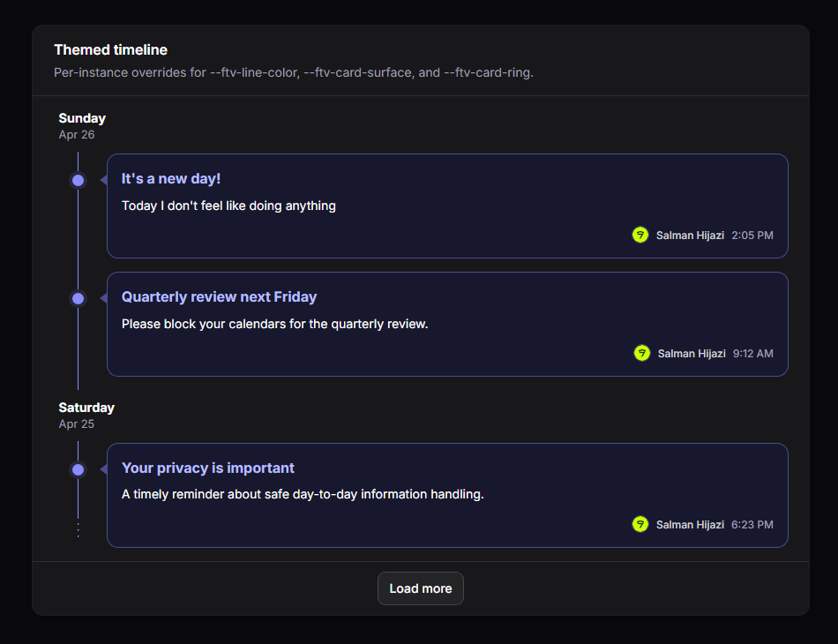Select the timeline marker for the privacy post
Screen dimensions: 838x644
78,469
